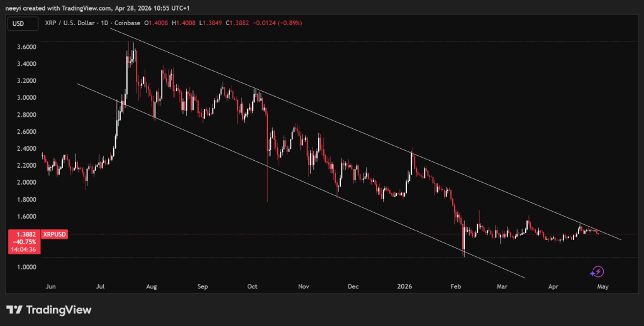Image resolution: width=644 pixels, height=326 pixels.
Task: Click the TradingView logo icon
Action: click(15, 310)
